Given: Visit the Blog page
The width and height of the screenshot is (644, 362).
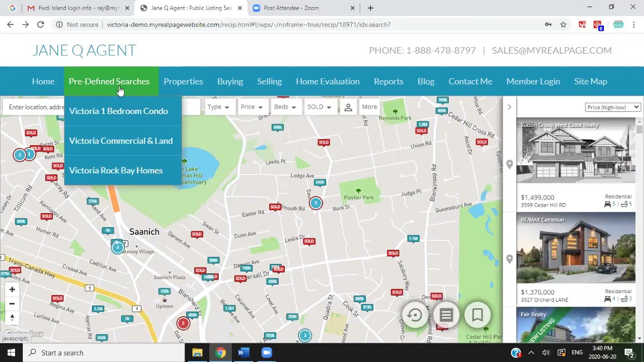Looking at the screenshot, I should pyautogui.click(x=426, y=81).
